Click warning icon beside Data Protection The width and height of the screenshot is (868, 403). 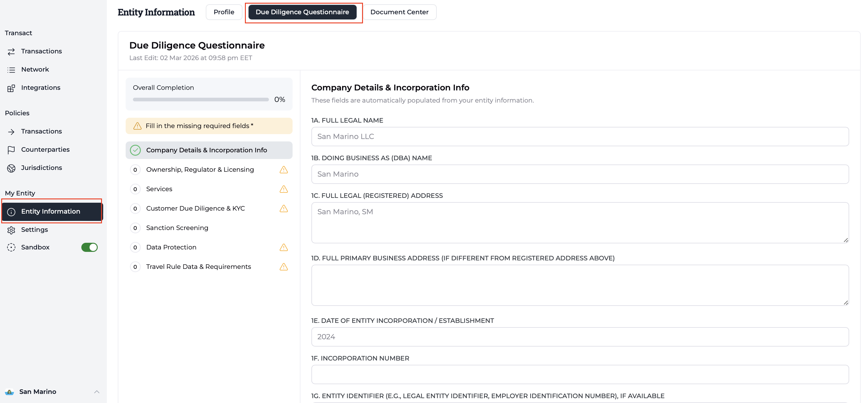point(284,247)
